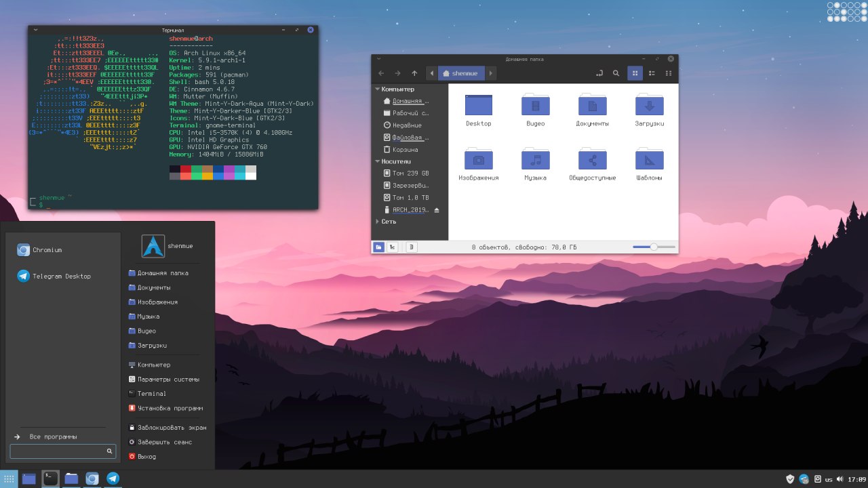This screenshot has width=868, height=488.
Task: Open Загрузки from the start menu
Action: click(x=147, y=346)
